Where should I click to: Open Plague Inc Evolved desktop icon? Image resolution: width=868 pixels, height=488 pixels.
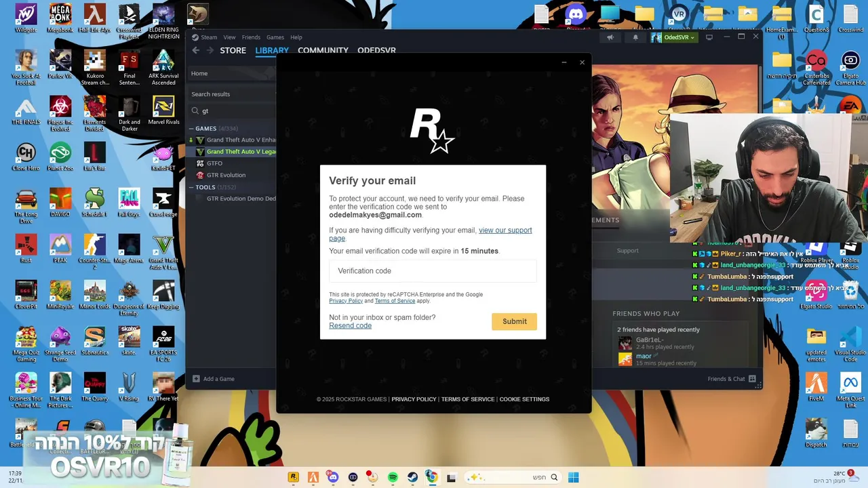[60, 113]
